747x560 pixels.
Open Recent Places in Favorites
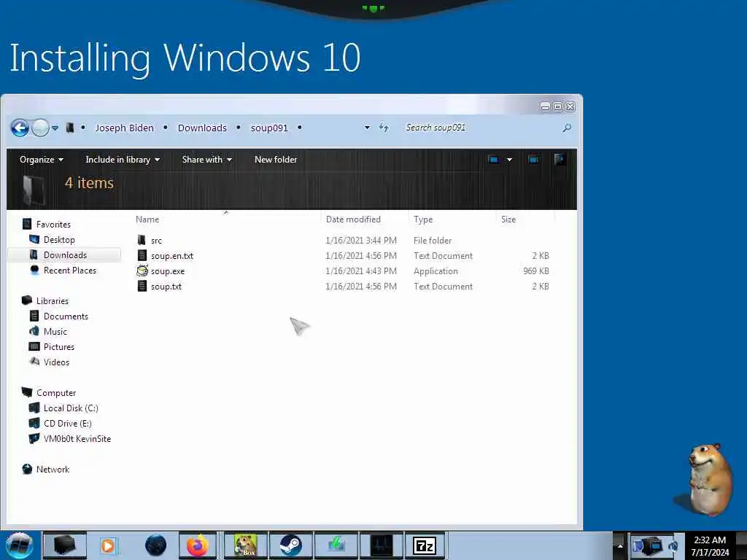point(69,270)
